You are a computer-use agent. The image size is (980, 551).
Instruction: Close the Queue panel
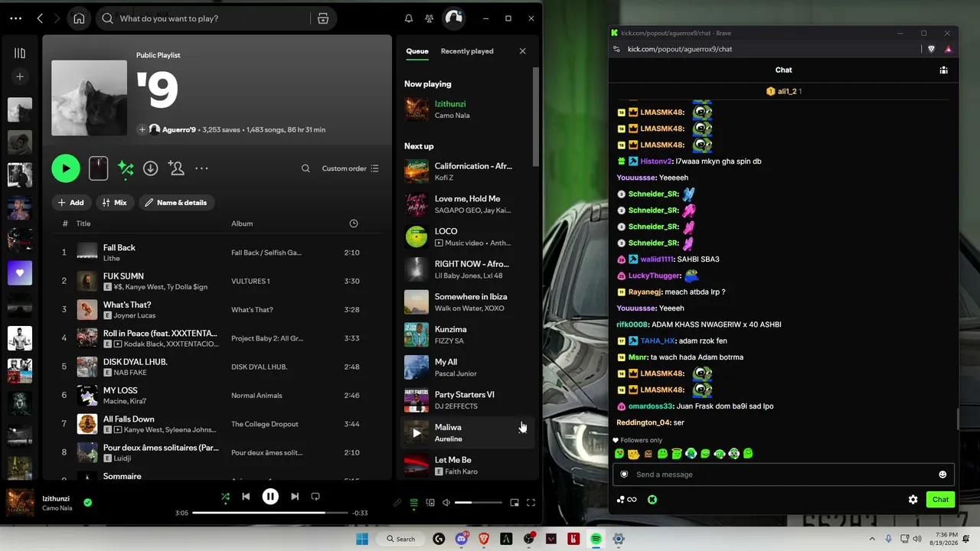pyautogui.click(x=523, y=51)
